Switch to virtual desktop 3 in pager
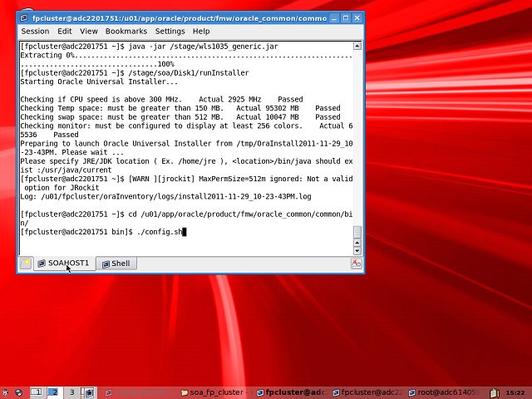The width and height of the screenshot is (532, 399). pos(72,392)
